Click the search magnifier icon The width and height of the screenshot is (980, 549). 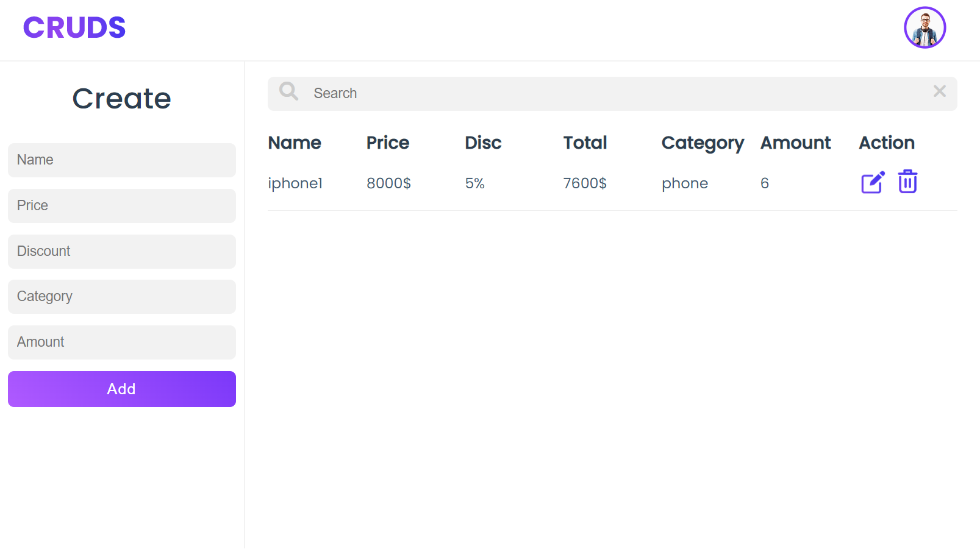coord(288,91)
